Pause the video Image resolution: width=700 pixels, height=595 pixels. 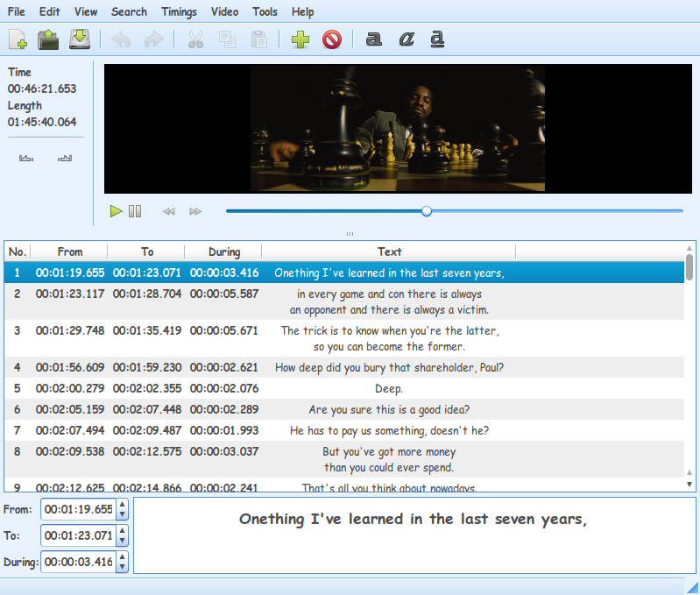tap(135, 211)
